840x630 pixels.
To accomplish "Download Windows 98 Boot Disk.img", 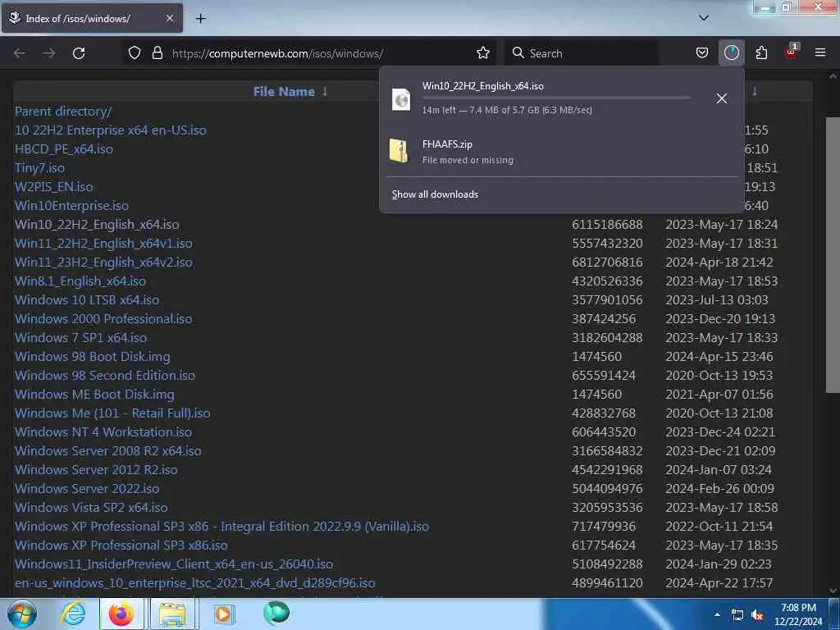I will pos(93,356).
